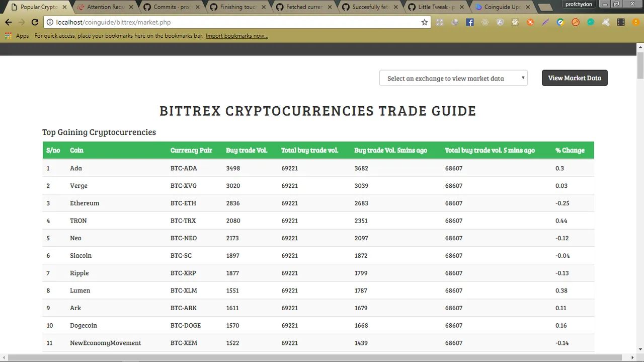
Task: Click the blue-yellow circular C extension icon
Action: [x=560, y=22]
